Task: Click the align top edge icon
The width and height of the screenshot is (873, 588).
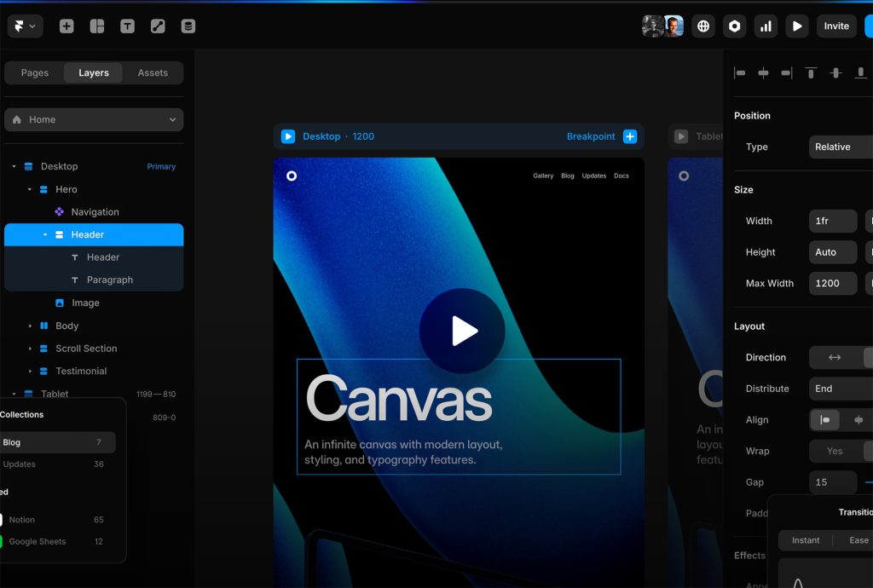Action: pyautogui.click(x=812, y=73)
